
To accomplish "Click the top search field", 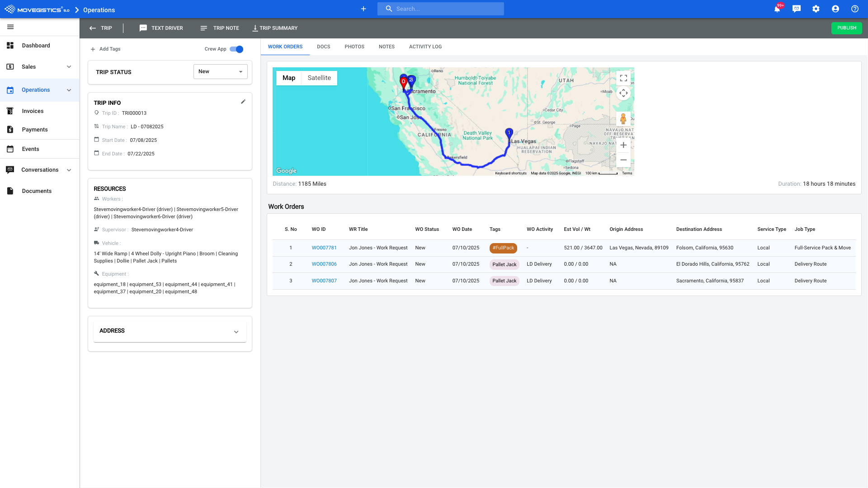I will pos(441,9).
